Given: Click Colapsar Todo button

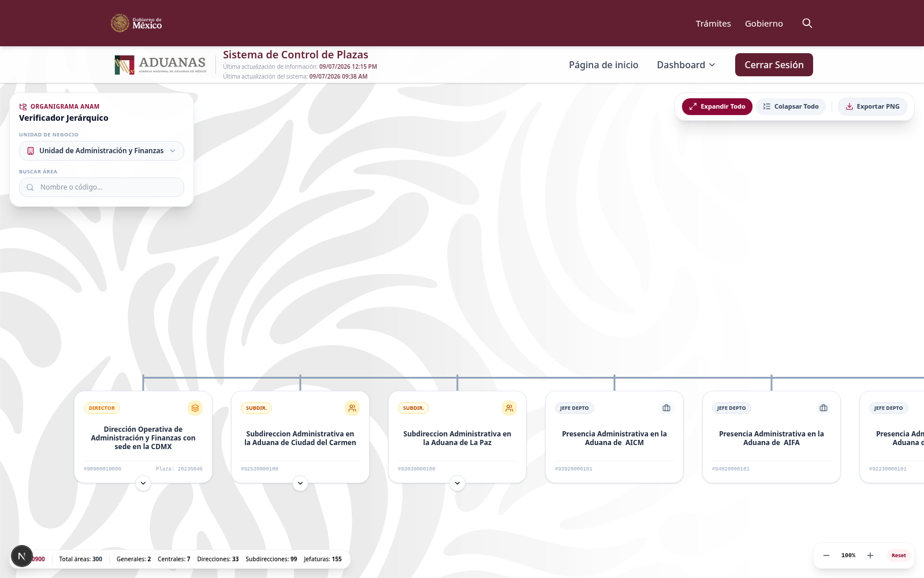Looking at the screenshot, I should click(x=791, y=106).
